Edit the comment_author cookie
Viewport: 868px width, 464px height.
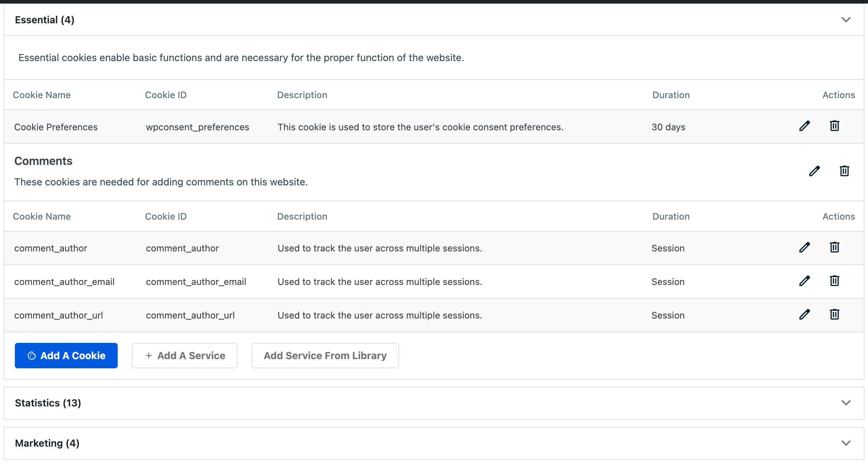tap(804, 248)
